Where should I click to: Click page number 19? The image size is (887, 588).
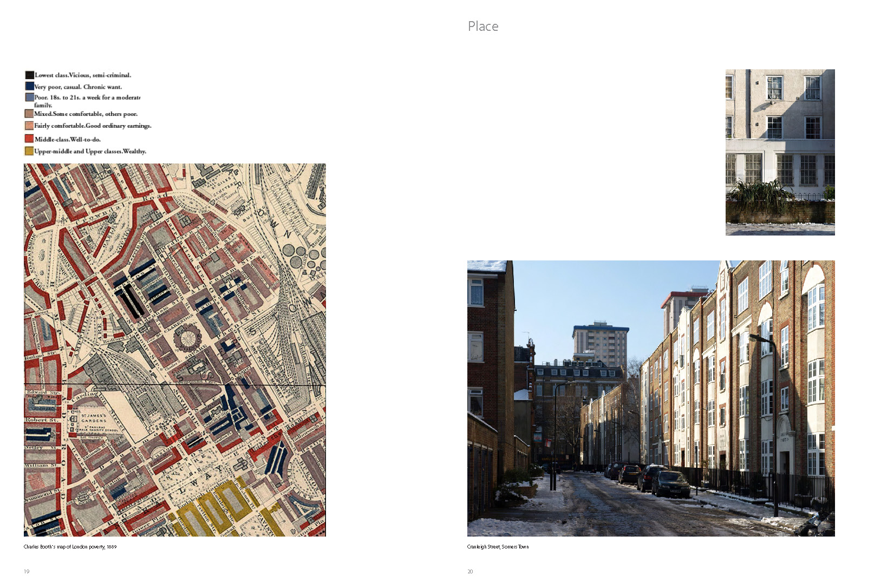tap(27, 572)
